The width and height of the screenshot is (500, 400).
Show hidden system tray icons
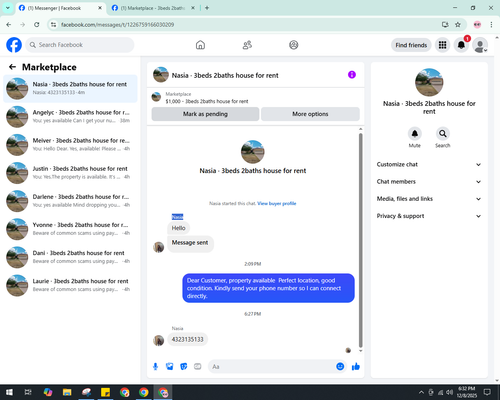(421, 392)
